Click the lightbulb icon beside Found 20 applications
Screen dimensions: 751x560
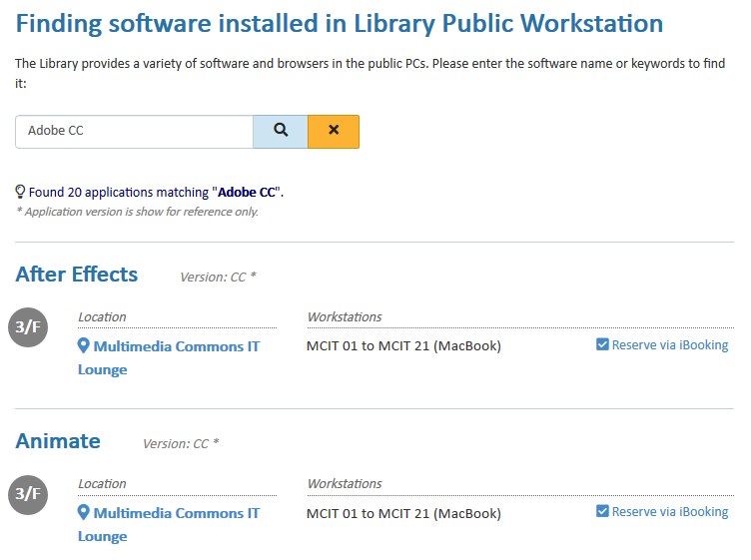click(x=20, y=192)
